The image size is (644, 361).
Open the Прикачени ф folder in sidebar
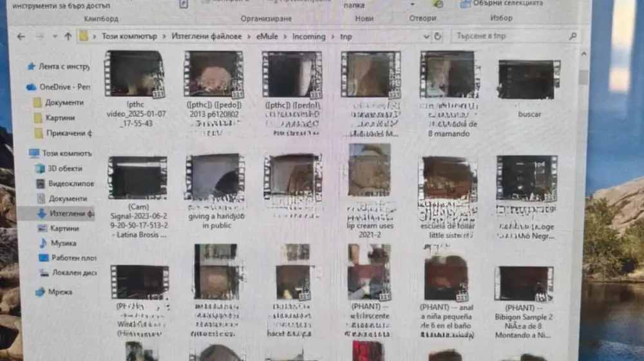click(63, 133)
